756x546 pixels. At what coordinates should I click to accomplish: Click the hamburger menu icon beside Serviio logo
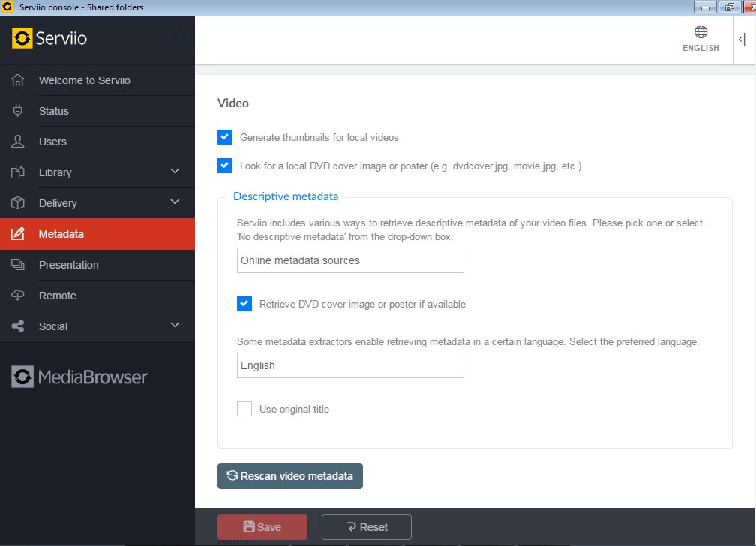[x=176, y=39]
